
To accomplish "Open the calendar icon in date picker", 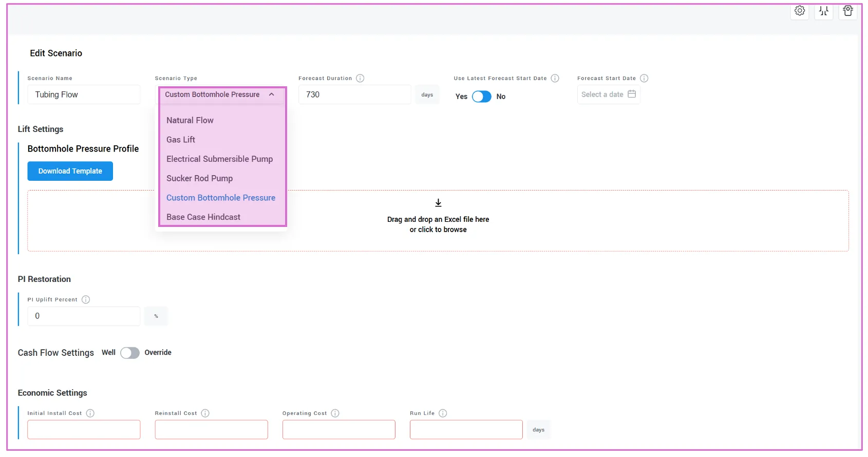I will pyautogui.click(x=632, y=94).
